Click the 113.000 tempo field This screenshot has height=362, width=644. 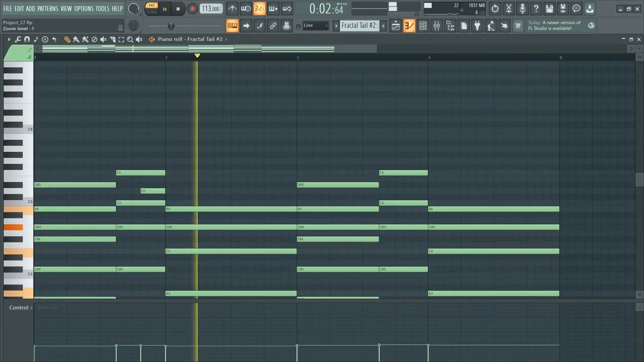point(211,9)
